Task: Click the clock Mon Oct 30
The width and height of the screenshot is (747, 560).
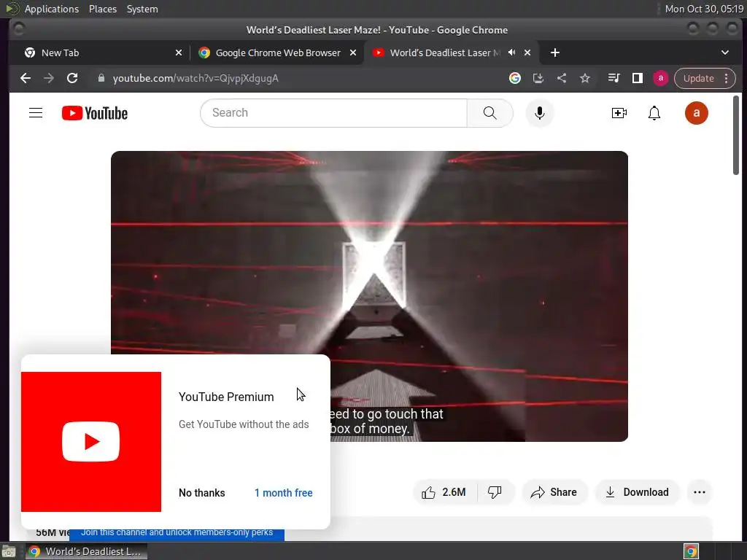Action: [x=704, y=9]
